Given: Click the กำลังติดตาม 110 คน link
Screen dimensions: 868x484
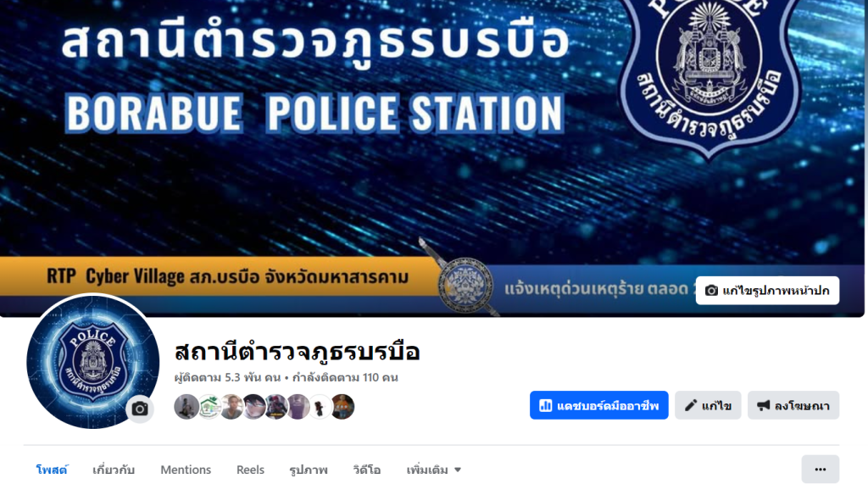Looking at the screenshot, I should click(x=345, y=378).
